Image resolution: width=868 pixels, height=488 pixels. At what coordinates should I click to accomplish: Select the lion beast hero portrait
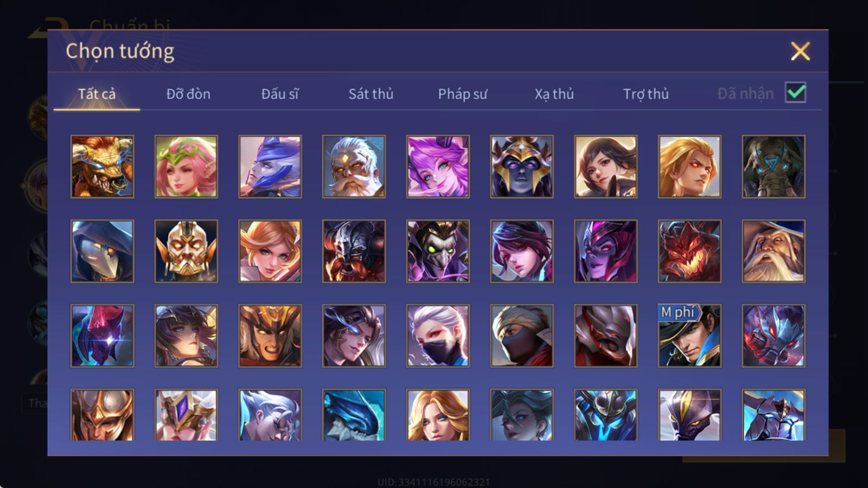[102, 166]
